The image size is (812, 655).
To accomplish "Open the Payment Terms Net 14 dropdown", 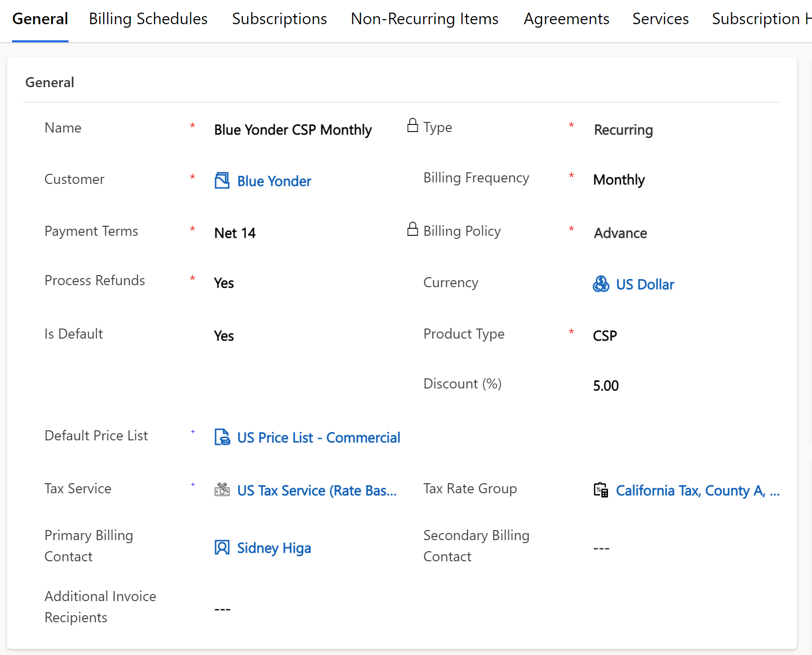I will point(235,233).
